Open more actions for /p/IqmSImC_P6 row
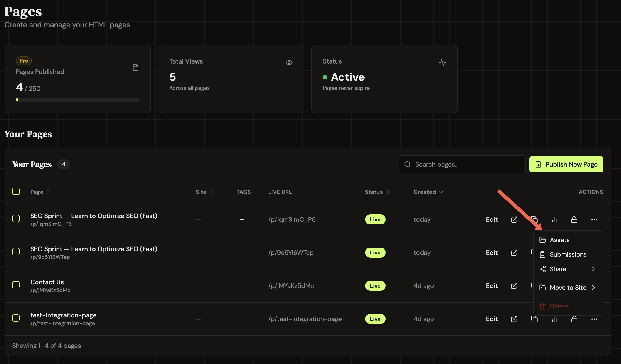This screenshot has height=364, width=621. coord(594,219)
